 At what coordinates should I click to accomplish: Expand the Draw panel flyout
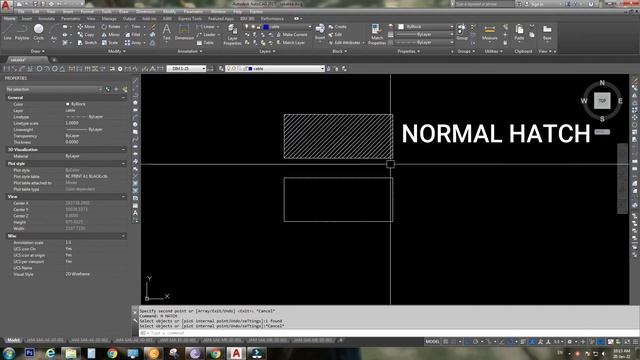point(38,51)
